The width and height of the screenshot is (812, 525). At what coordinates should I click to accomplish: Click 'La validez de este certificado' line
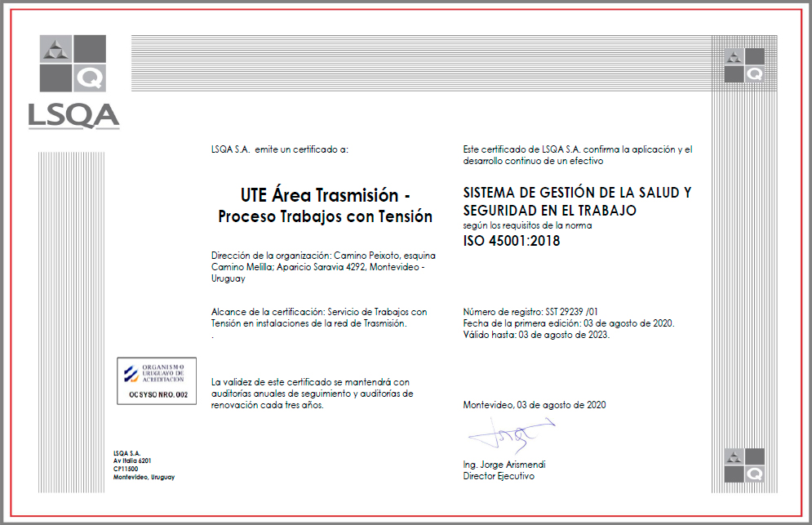(x=310, y=382)
